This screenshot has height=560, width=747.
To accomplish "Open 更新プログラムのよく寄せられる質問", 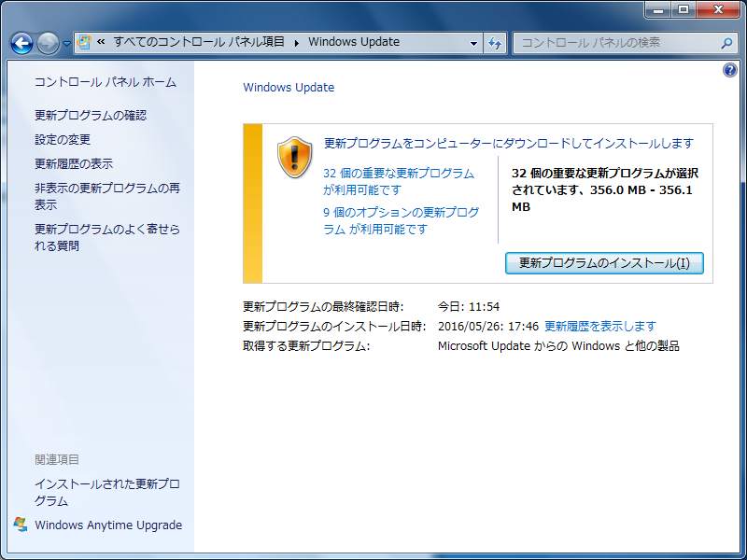I will 107,237.
